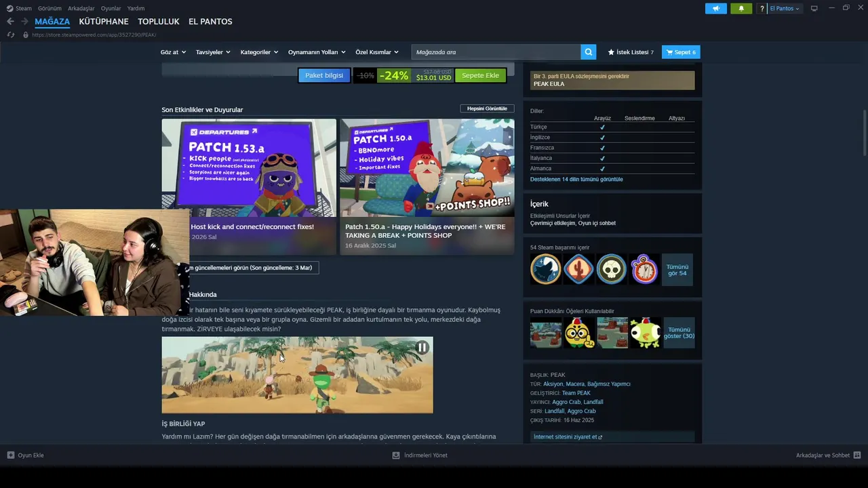Image resolution: width=868 pixels, height=488 pixels.
Task: Expand the Kategoriler dropdown
Action: [259, 52]
